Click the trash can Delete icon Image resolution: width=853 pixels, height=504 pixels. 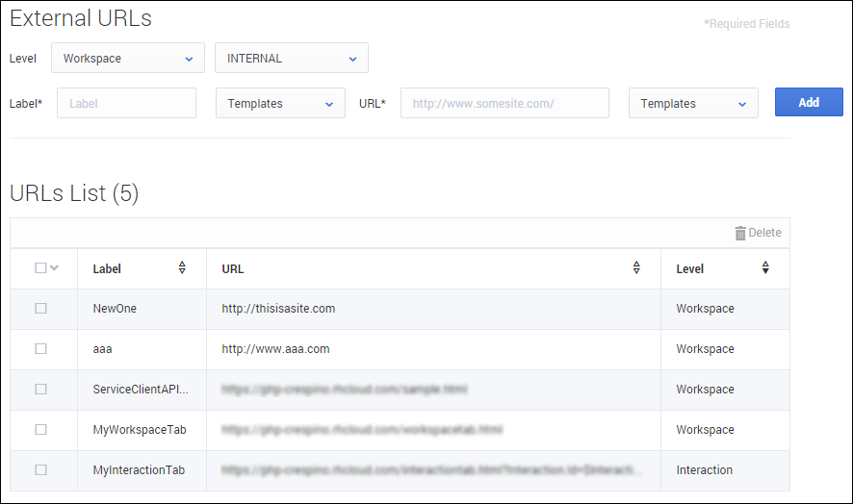[x=739, y=233]
